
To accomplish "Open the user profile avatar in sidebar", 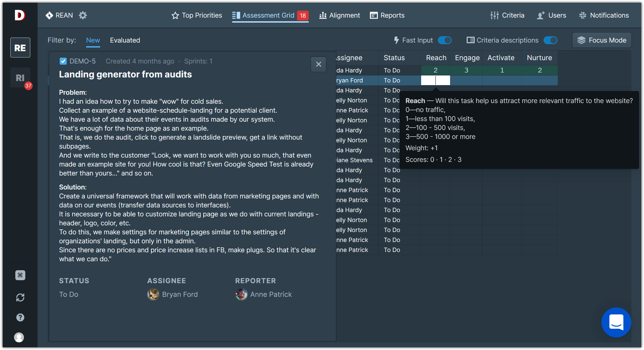I will (19, 337).
